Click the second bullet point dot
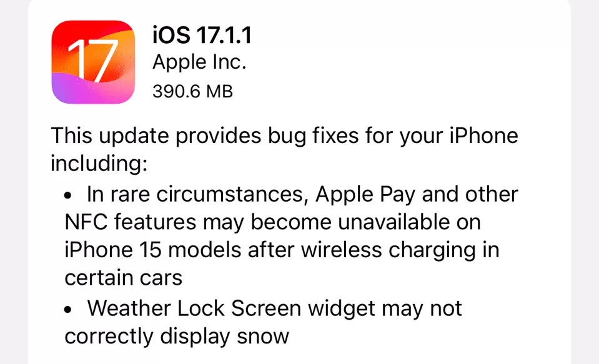Screen dimensions: 599x364 tap(68, 310)
